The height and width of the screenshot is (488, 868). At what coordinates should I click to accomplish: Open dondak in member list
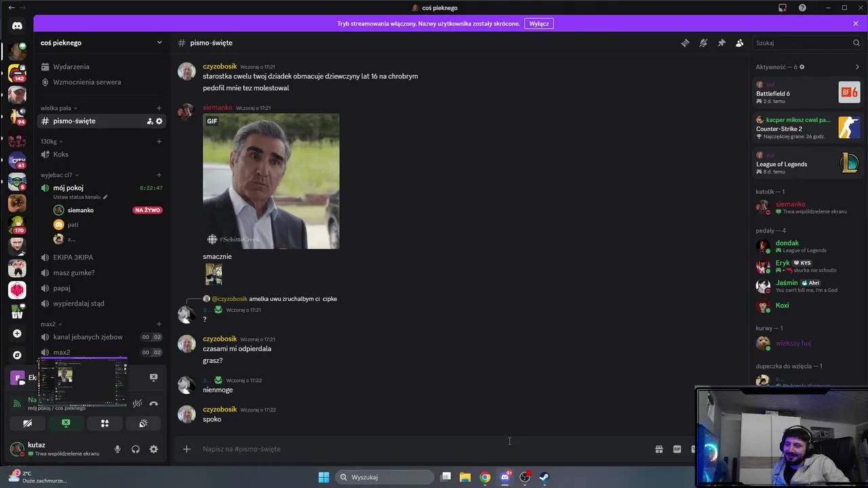808,246
